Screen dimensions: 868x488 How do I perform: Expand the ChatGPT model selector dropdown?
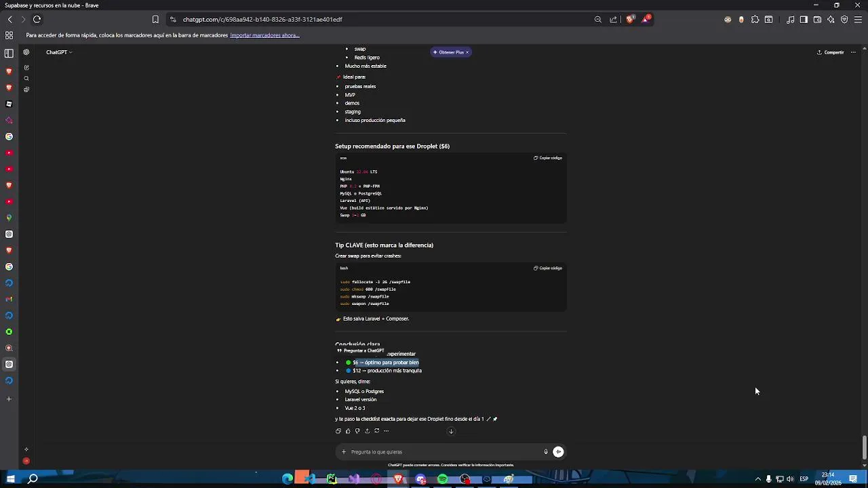(x=59, y=52)
